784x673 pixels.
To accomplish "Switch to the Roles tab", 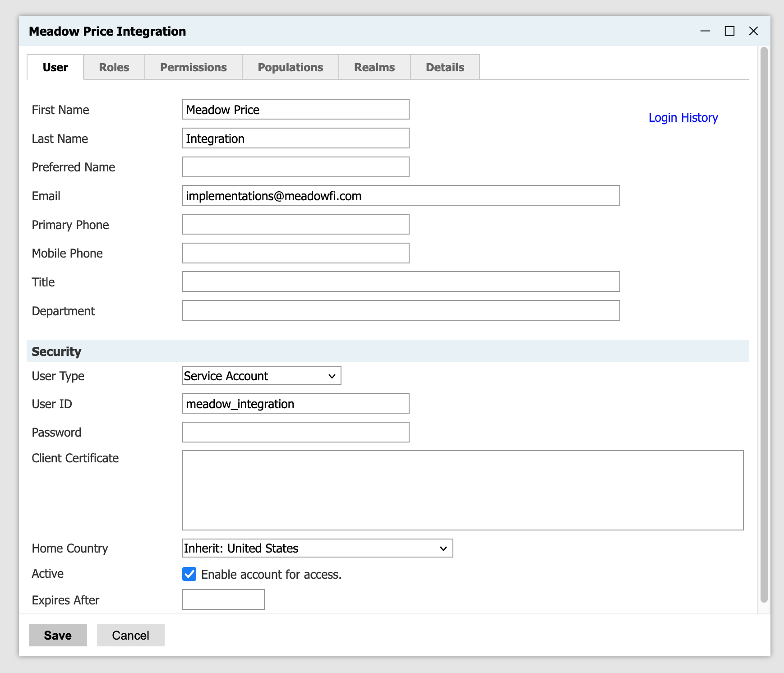I will pyautogui.click(x=114, y=67).
